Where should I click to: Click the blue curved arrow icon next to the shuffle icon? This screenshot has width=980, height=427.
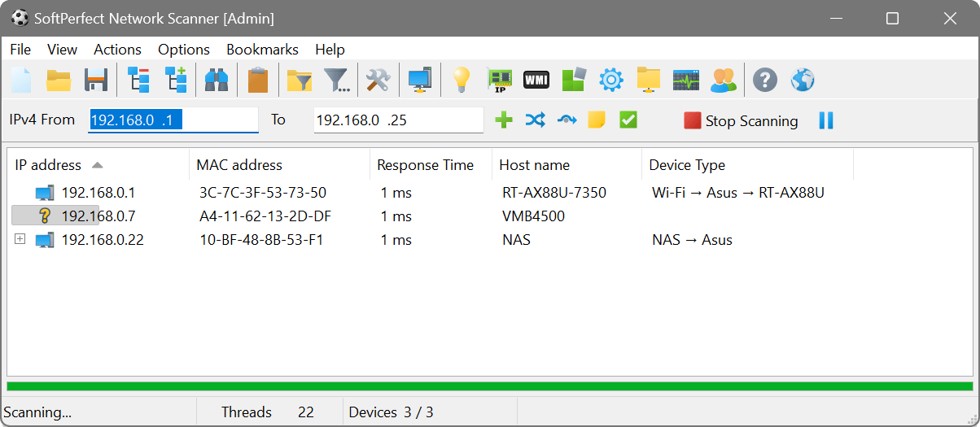[x=567, y=120]
